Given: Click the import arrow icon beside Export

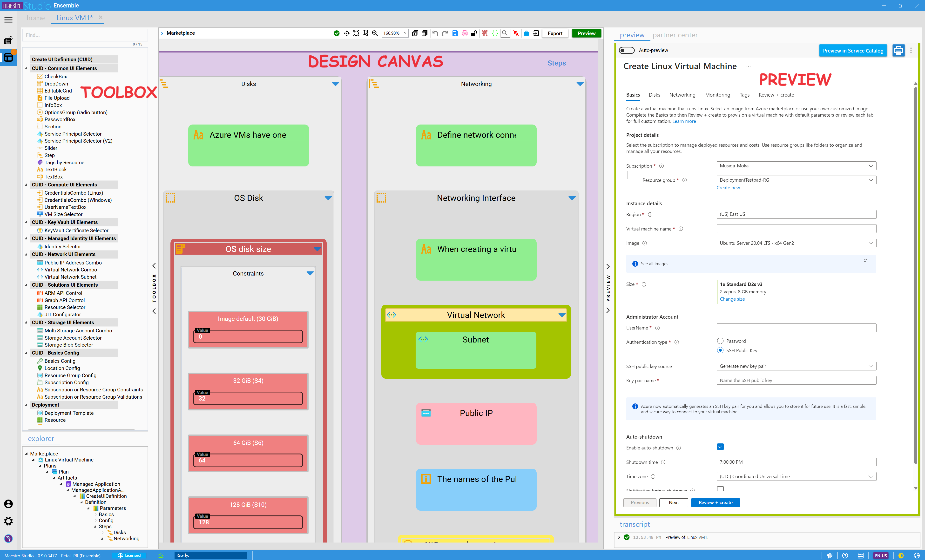Looking at the screenshot, I should click(536, 33).
